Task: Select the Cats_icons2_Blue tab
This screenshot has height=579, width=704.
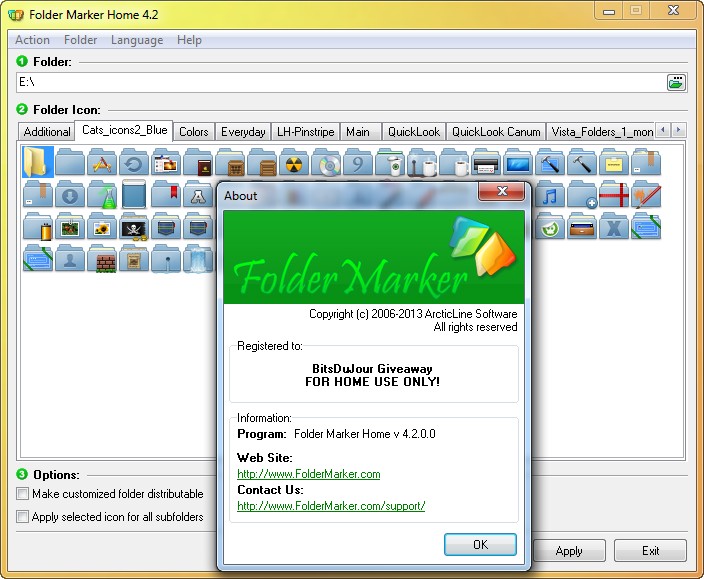Action: coord(124,131)
